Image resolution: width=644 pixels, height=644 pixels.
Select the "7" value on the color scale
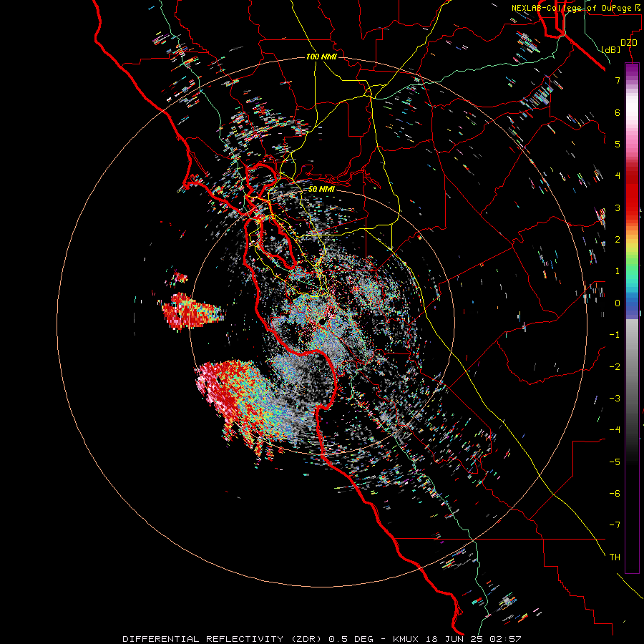pyautogui.click(x=618, y=80)
